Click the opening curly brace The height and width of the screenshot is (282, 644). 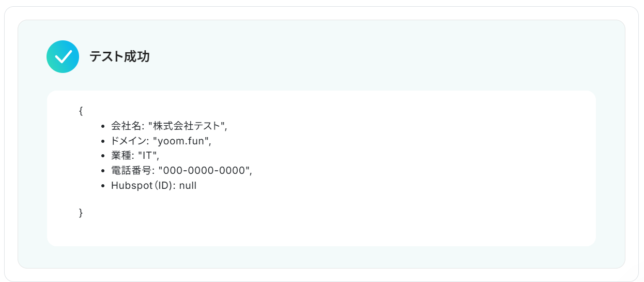[81, 111]
